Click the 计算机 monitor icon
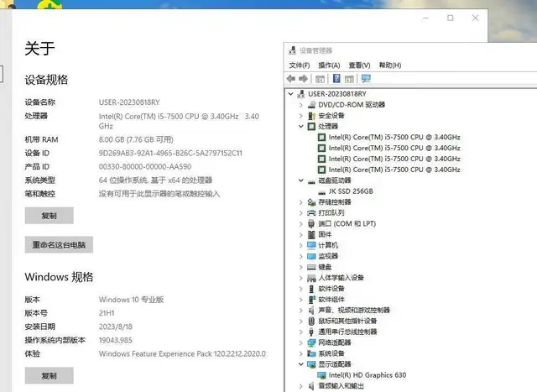The image size is (537, 392). 311,245
